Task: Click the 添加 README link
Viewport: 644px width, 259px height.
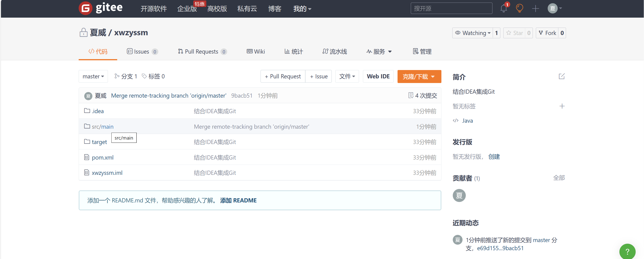Action: click(x=238, y=200)
